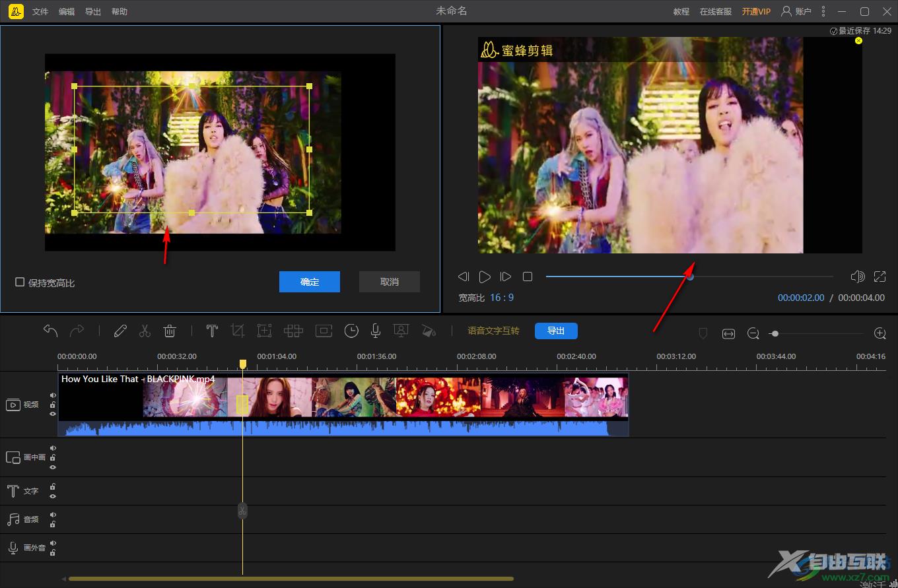Screen dimensions: 898x588
Task: Open the 帮助 menu
Action: tap(120, 12)
